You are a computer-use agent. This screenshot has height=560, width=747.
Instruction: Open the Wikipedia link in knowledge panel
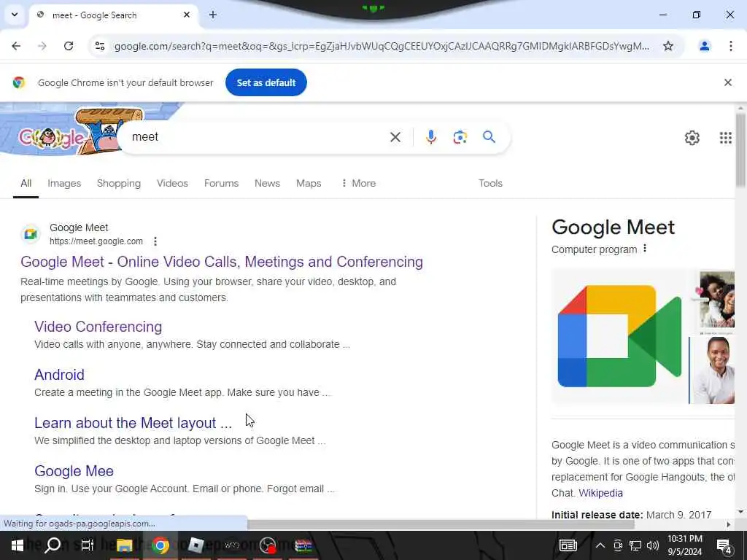pyautogui.click(x=600, y=494)
